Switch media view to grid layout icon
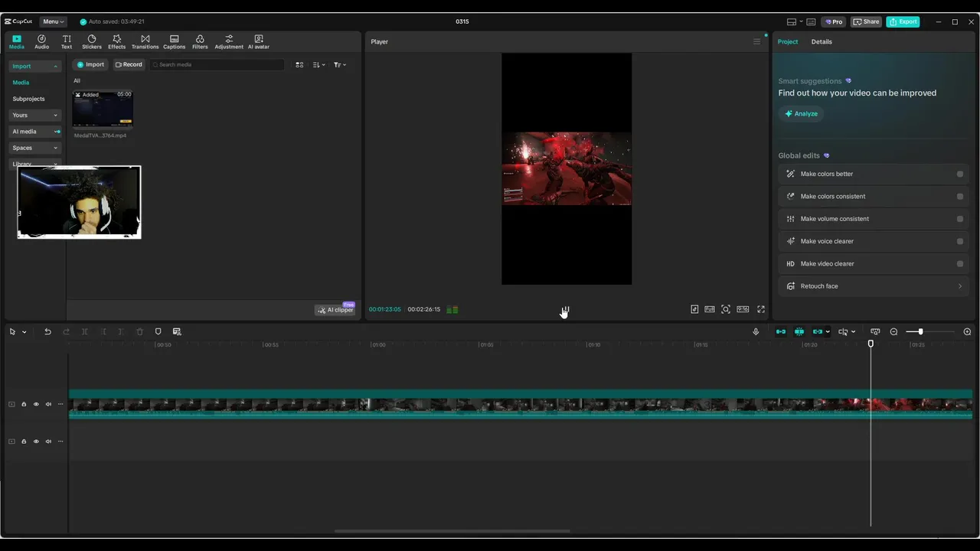 [x=299, y=64]
